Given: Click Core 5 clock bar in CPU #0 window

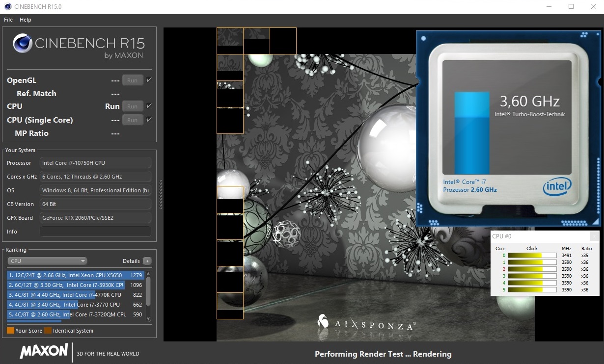Looking at the screenshot, I should (532, 290).
